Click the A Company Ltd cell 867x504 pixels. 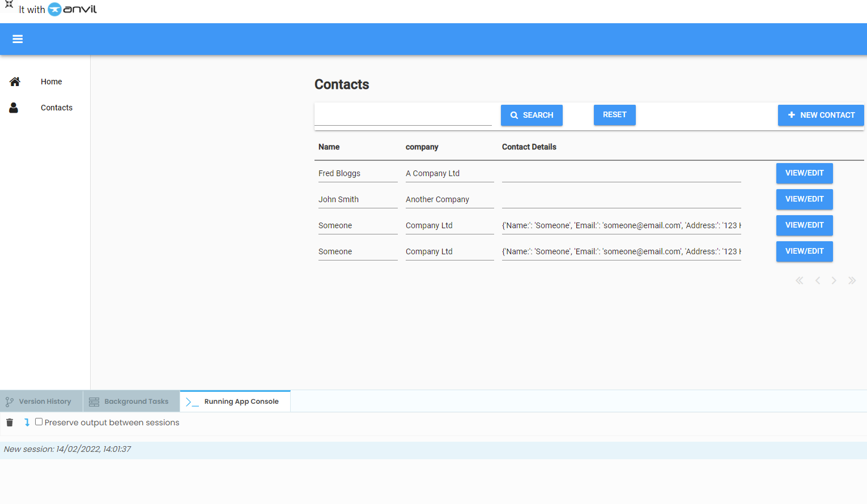[449, 173]
